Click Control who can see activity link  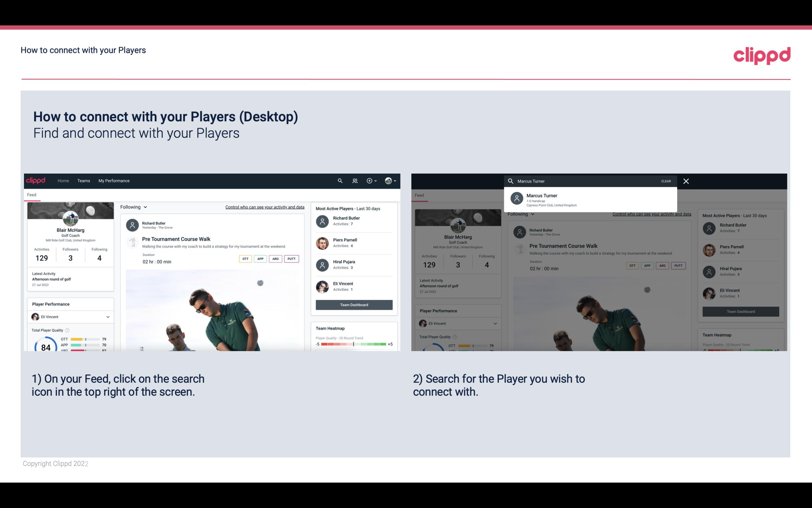point(264,207)
